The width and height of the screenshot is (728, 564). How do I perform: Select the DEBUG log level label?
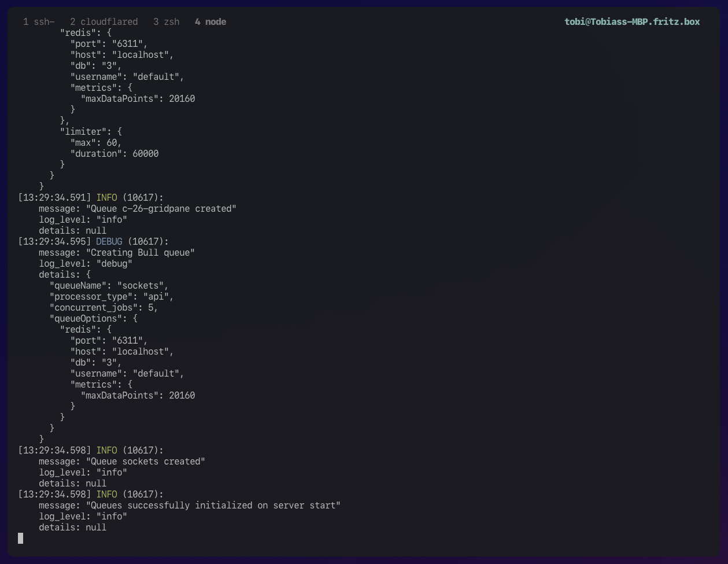(x=109, y=241)
